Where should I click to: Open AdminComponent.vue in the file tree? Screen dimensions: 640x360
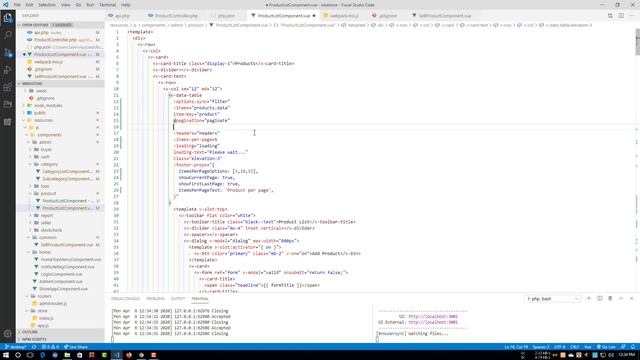(x=60, y=282)
